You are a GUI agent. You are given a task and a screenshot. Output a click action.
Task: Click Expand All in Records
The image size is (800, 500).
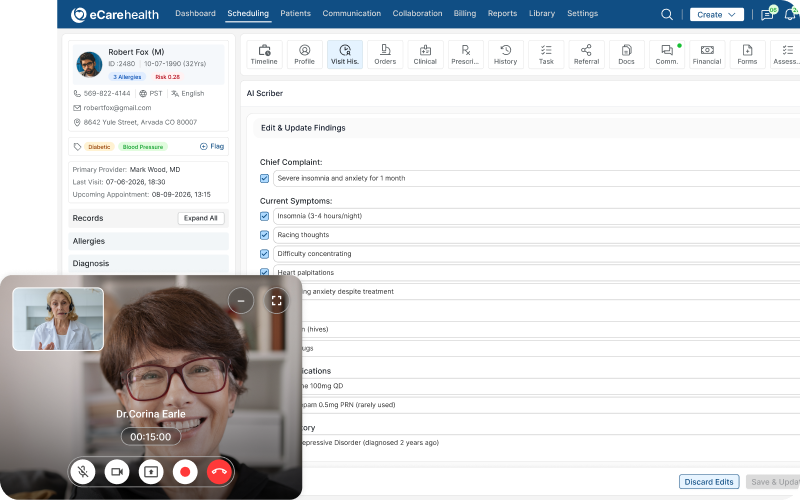[201, 218]
